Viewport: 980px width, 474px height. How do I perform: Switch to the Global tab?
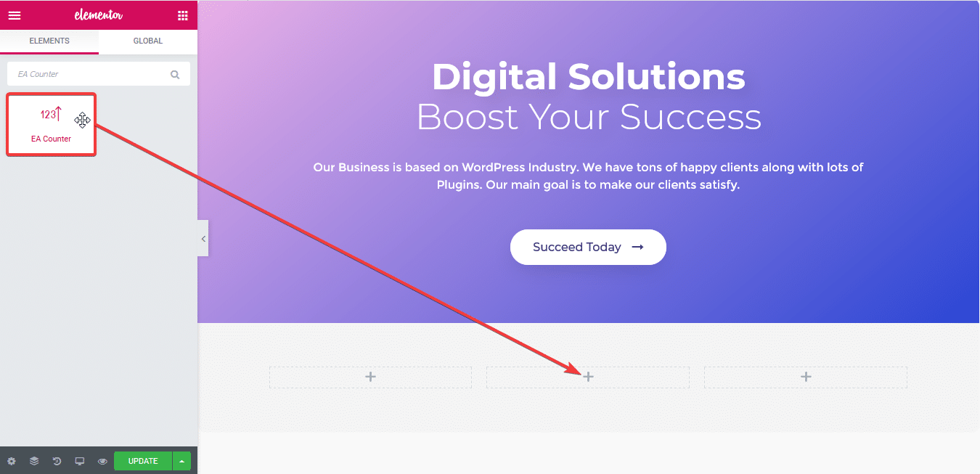[x=148, y=41]
